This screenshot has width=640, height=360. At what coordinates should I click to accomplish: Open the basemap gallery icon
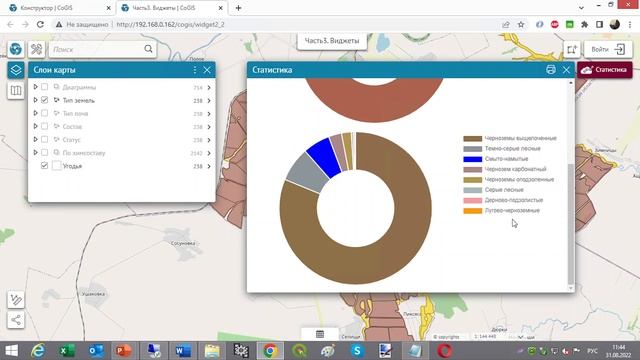pos(16,90)
